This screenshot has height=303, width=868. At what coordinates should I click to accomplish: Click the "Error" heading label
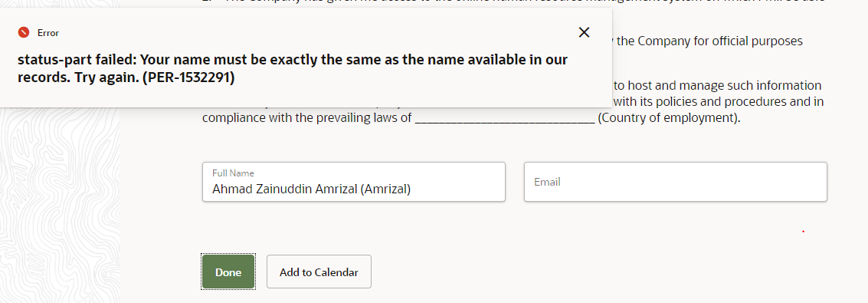(x=48, y=33)
